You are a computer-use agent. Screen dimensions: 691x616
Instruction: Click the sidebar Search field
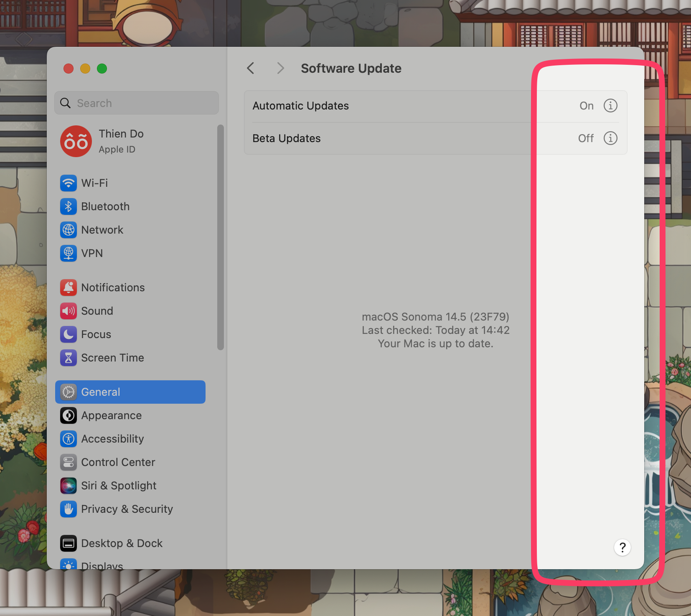(x=137, y=103)
